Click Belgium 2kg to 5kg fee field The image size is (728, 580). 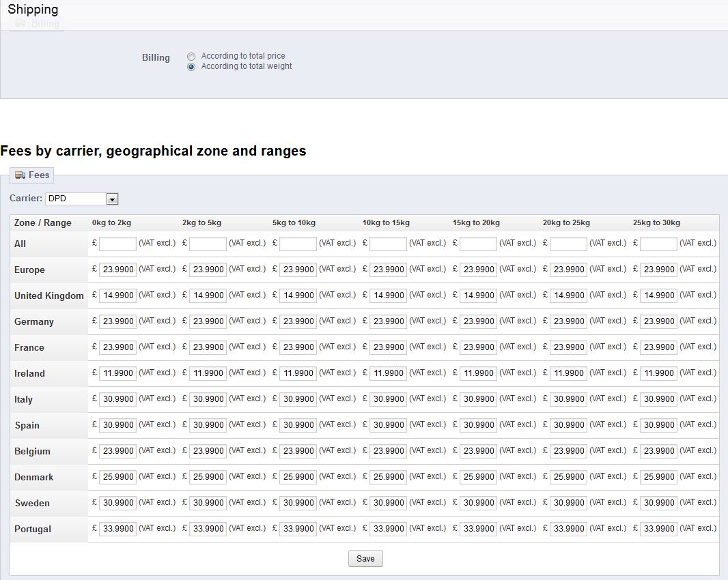pyautogui.click(x=208, y=452)
